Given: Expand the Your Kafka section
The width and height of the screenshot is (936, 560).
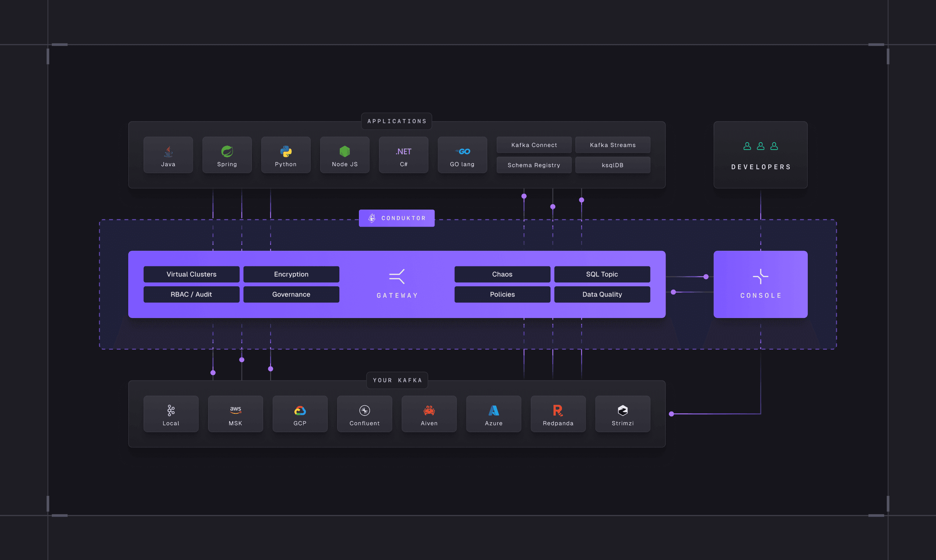Looking at the screenshot, I should (397, 380).
